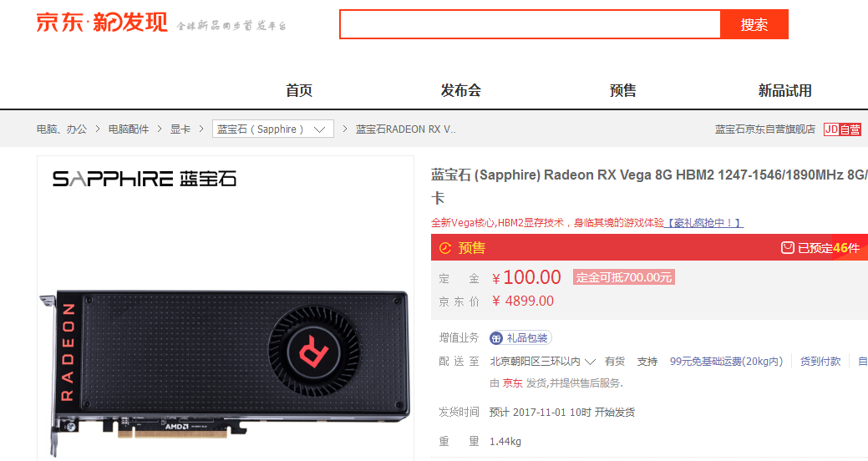Click the 已预定 shopping bag icon
Image resolution: width=868 pixels, height=461 pixels.
pyautogui.click(x=787, y=247)
